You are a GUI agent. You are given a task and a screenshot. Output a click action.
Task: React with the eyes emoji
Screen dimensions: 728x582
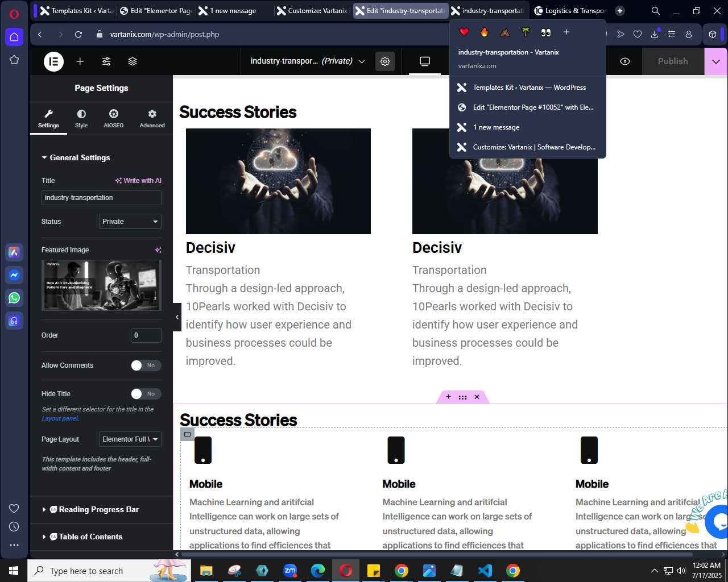[x=546, y=32]
